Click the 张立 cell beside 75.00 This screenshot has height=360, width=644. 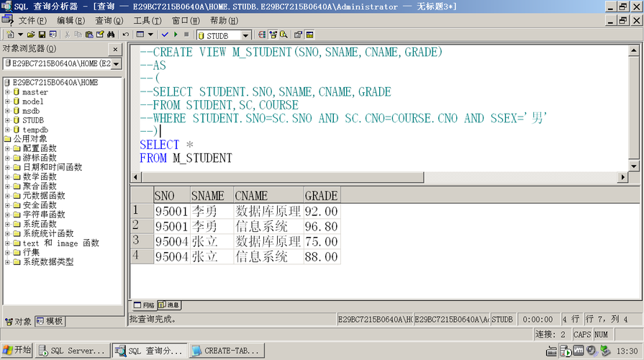click(212, 241)
